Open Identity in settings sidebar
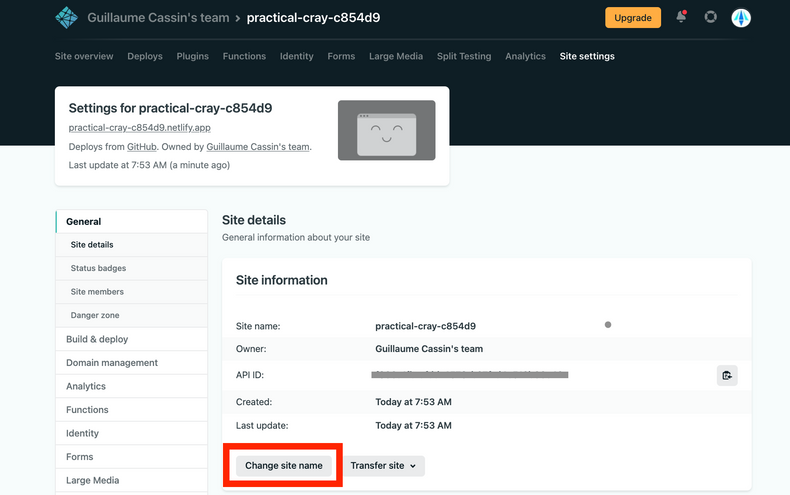 [131, 433]
